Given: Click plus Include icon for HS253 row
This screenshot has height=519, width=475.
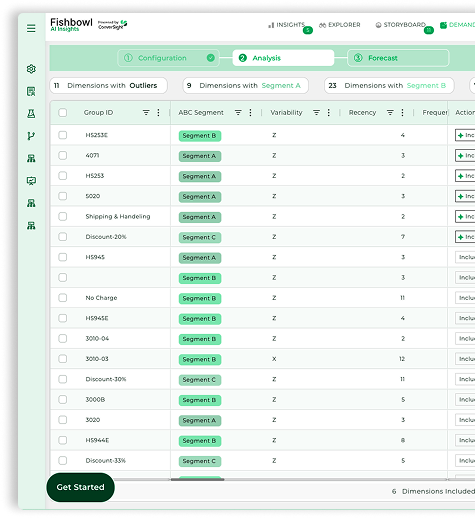Looking at the screenshot, I should (461, 176).
